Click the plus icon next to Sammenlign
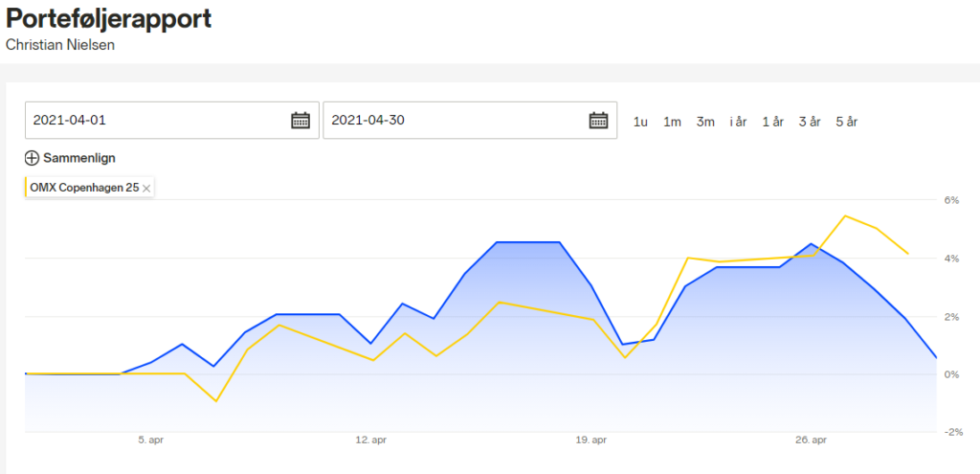This screenshot has height=474, width=980. (32, 158)
